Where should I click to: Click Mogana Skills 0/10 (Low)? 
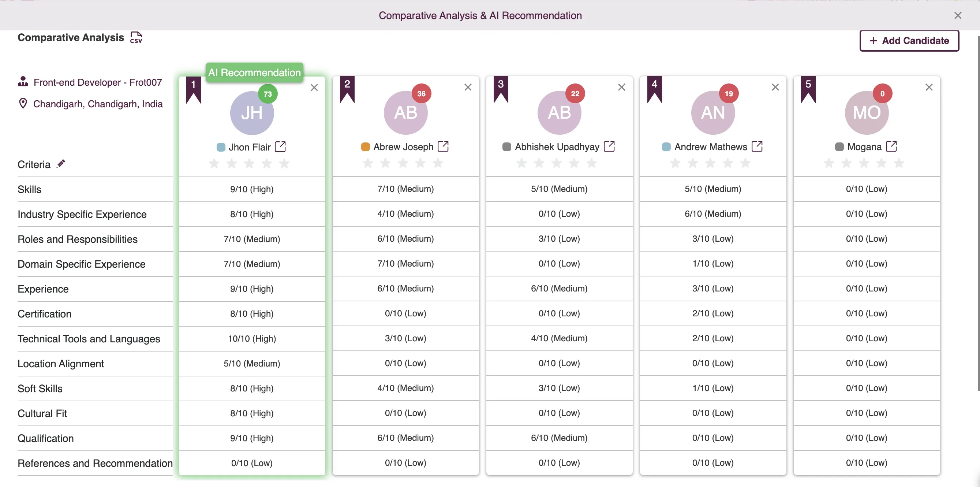(867, 189)
